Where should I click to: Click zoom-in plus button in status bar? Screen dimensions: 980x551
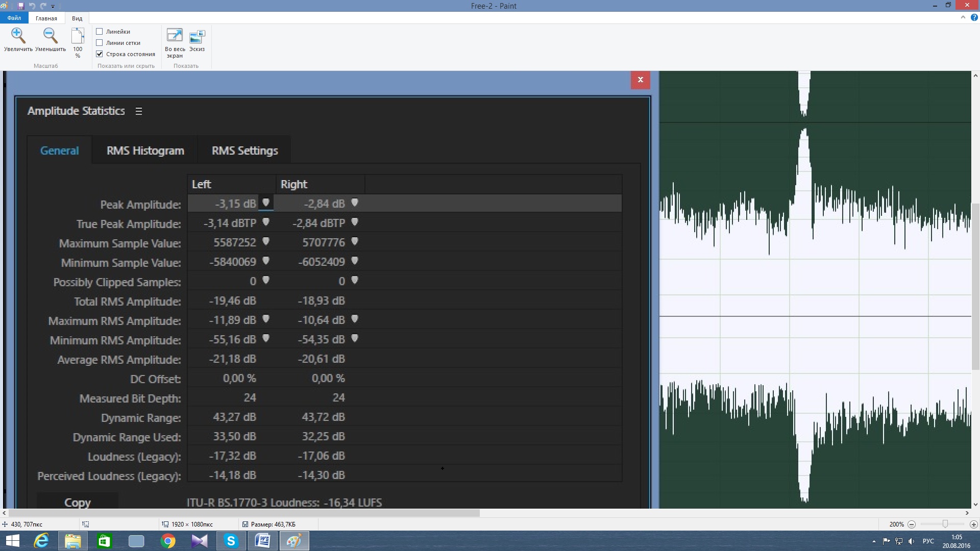point(973,524)
